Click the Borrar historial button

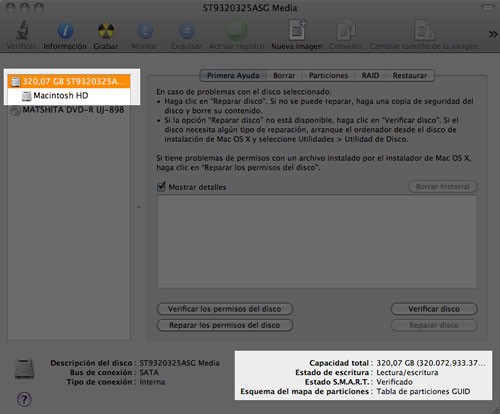(443, 187)
